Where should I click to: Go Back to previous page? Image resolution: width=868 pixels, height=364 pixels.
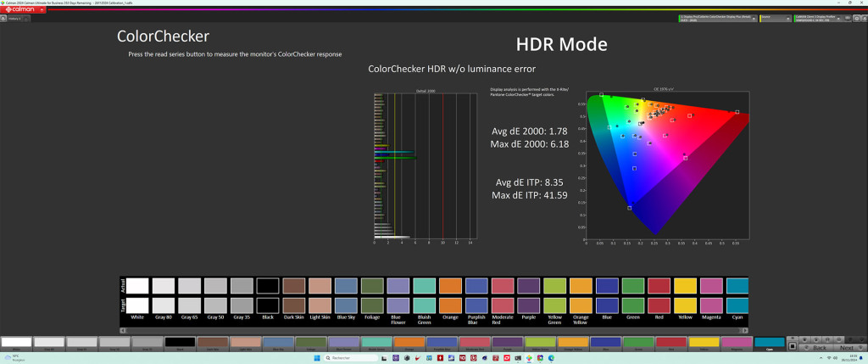(x=817, y=347)
